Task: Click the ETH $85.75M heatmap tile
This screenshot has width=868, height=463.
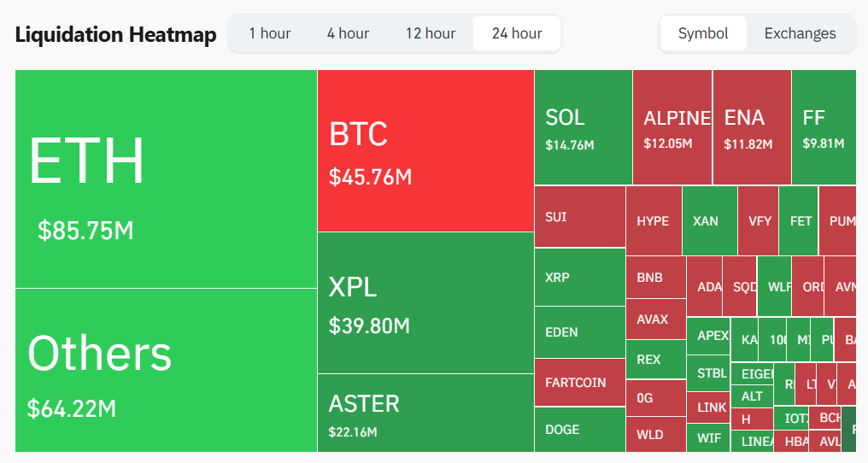Action: click(166, 179)
